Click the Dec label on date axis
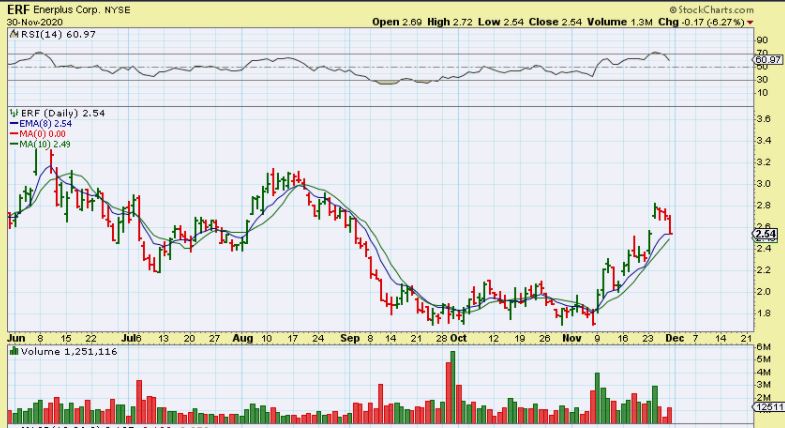This screenshot has width=785, height=428. (x=675, y=338)
